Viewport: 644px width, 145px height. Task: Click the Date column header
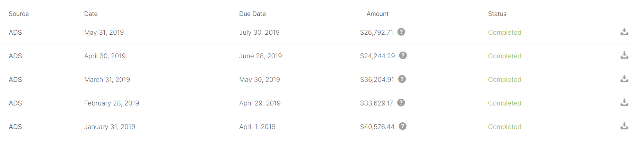(91, 14)
